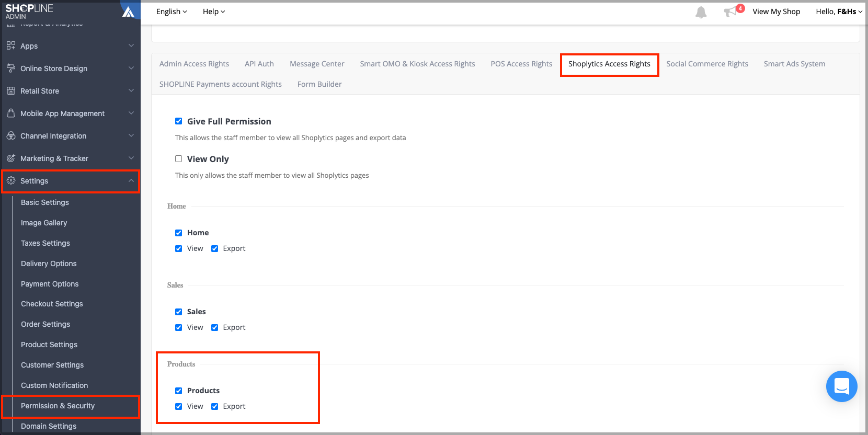Toggle the bold Products section checkbox

(178, 391)
